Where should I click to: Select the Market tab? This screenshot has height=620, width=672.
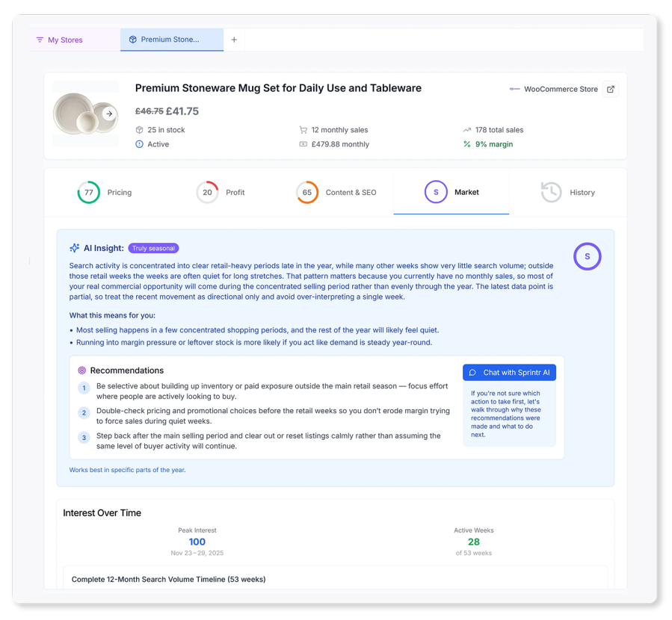point(451,192)
